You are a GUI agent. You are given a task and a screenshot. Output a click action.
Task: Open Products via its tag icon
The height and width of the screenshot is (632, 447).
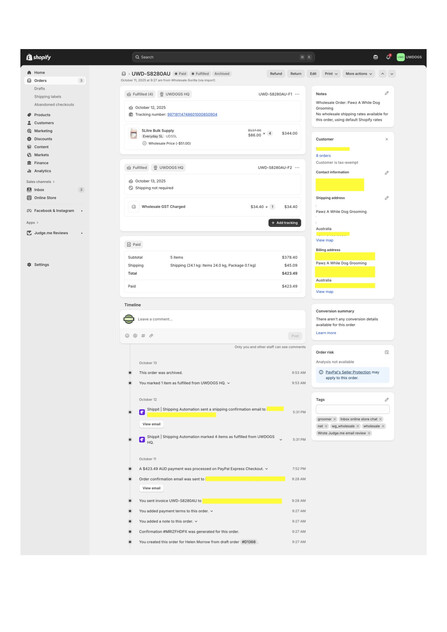click(29, 115)
